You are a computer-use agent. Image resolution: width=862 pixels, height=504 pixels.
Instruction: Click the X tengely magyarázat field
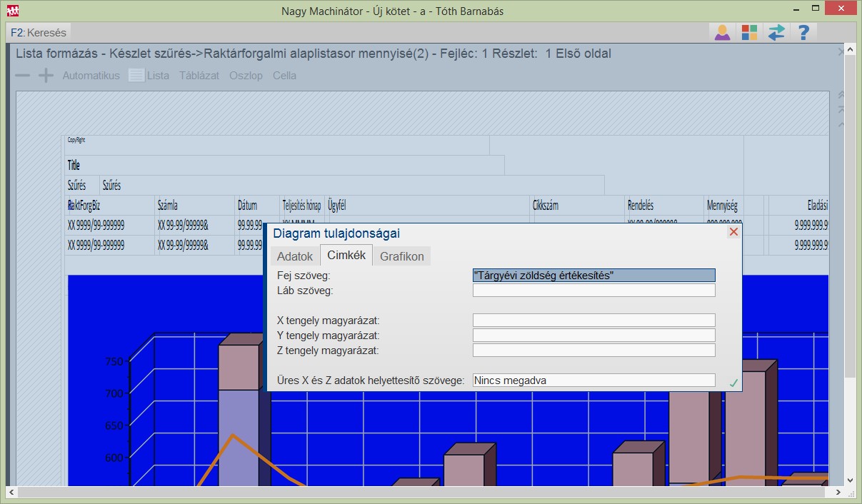pyautogui.click(x=593, y=321)
